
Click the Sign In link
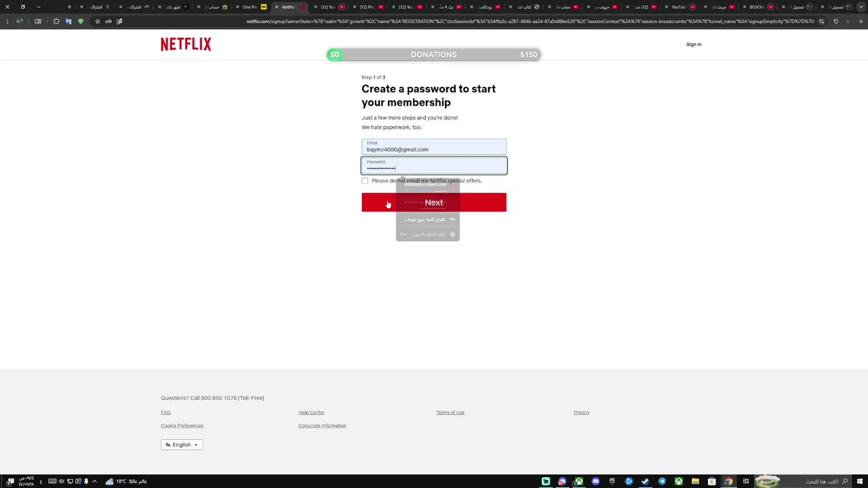[x=694, y=45]
